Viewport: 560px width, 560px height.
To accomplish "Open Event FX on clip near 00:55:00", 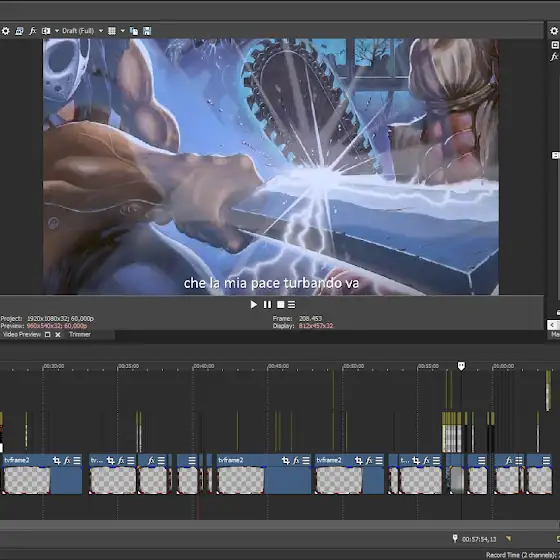I will click(426, 461).
